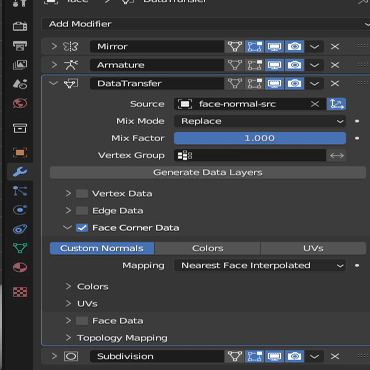This screenshot has height=370, width=370.
Task: Open the Collection properties tab icon
Action: (x=20, y=128)
